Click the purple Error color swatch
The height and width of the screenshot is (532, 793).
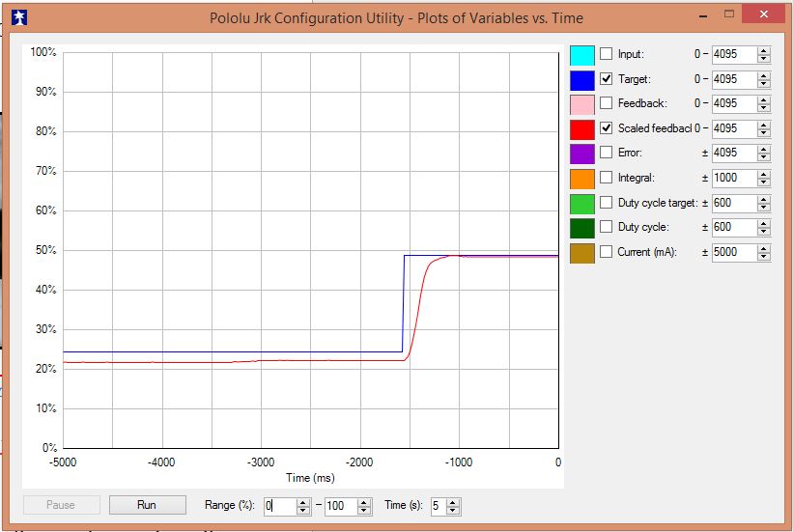582,154
